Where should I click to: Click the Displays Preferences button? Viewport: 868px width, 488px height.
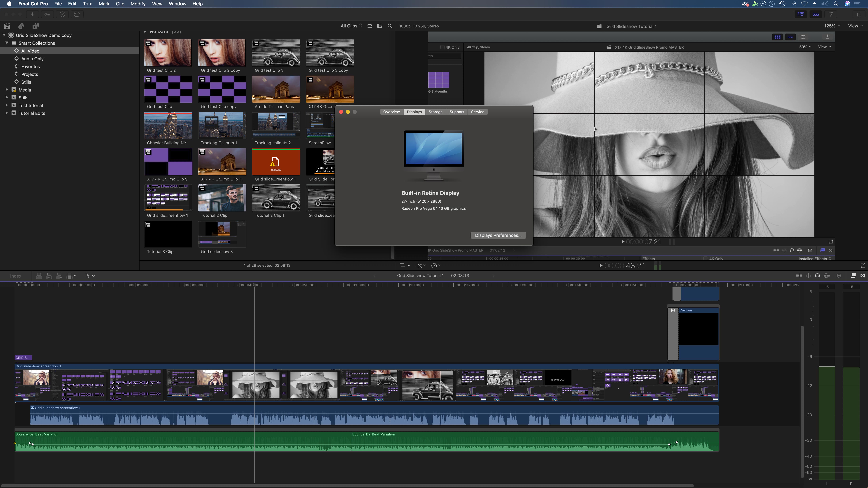498,235
